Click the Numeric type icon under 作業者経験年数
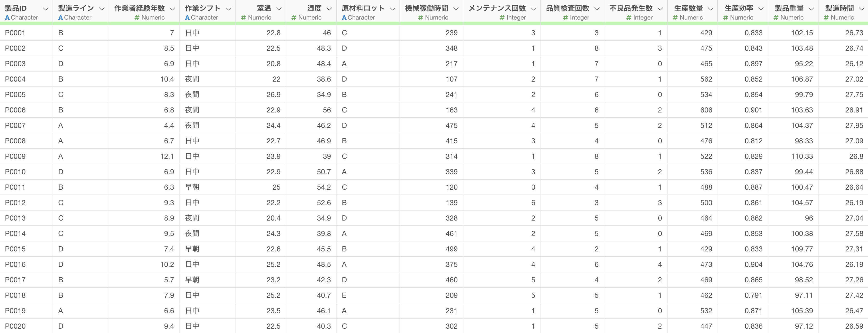This screenshot has height=333, width=868. 137,17
